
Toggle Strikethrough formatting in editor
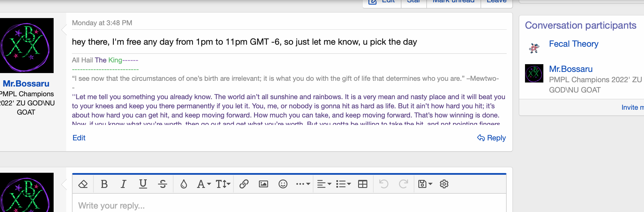(163, 184)
